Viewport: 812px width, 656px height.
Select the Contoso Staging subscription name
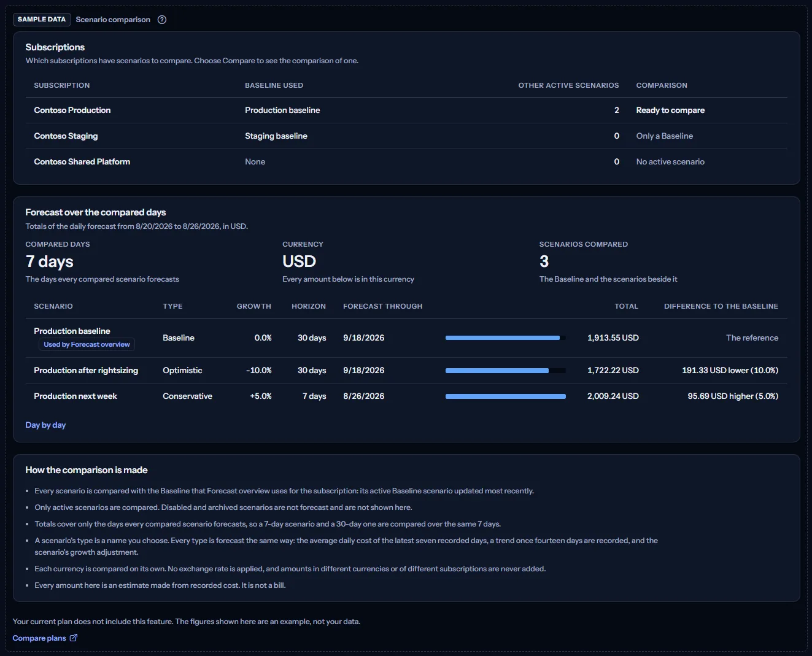tap(66, 136)
